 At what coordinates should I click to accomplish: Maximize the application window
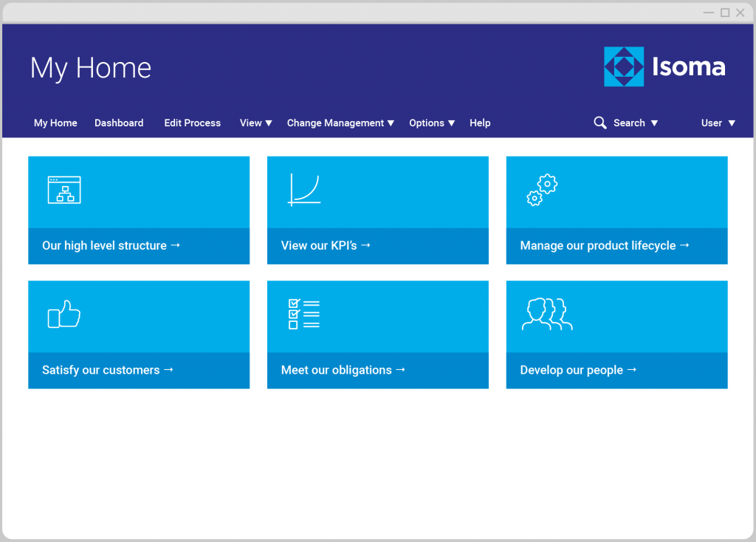(725, 13)
